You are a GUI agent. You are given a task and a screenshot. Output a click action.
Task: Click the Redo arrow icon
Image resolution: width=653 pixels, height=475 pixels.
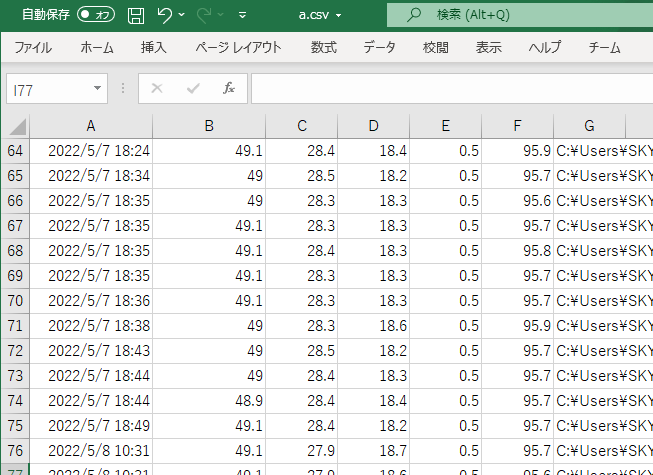click(204, 15)
